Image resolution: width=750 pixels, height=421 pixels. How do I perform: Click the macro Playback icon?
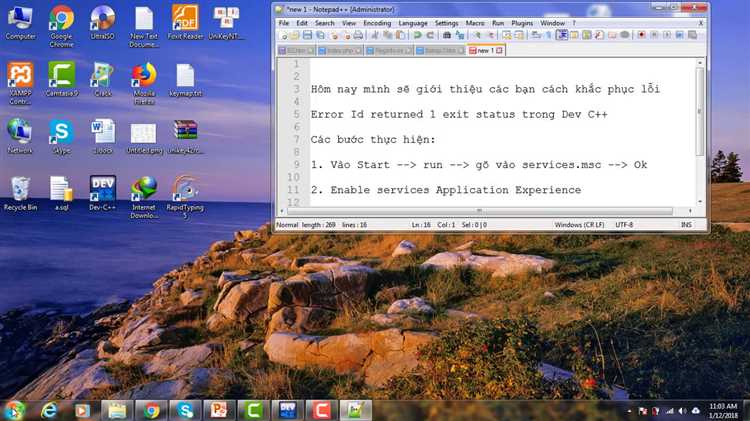[667, 35]
